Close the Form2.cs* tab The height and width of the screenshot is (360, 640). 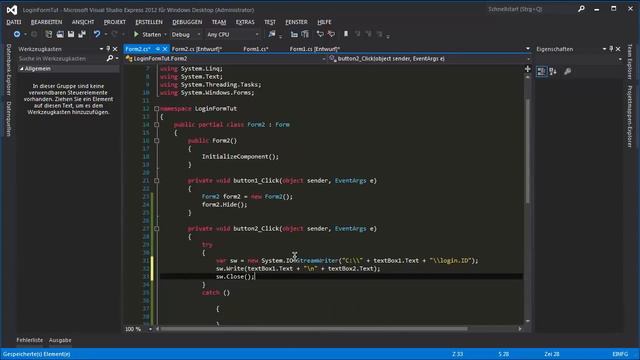165,49
